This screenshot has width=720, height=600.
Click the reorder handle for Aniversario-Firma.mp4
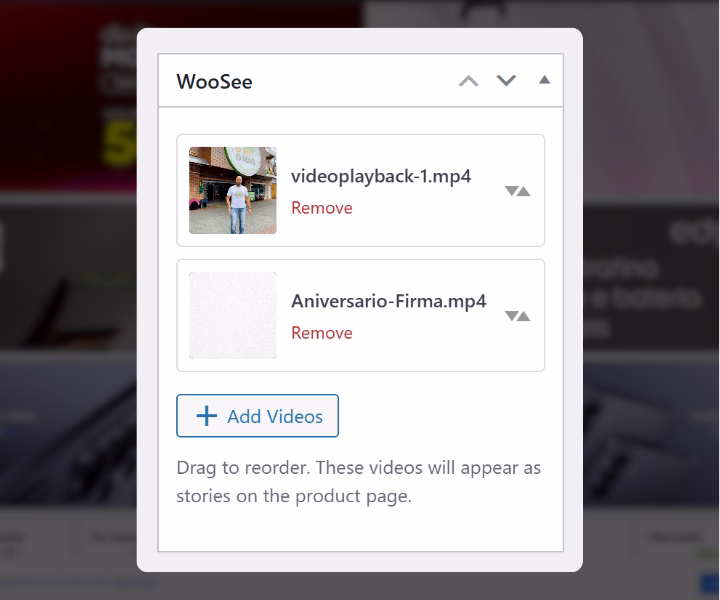click(x=517, y=316)
